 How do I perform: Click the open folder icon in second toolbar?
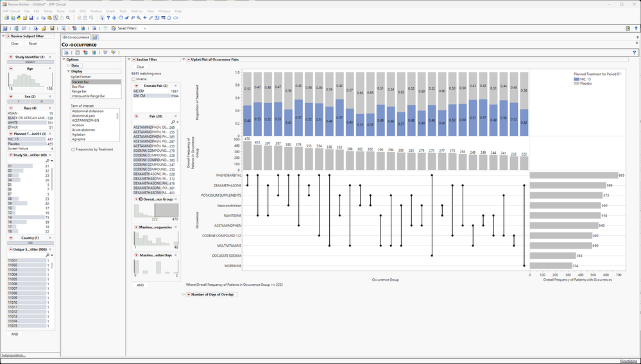[44, 29]
